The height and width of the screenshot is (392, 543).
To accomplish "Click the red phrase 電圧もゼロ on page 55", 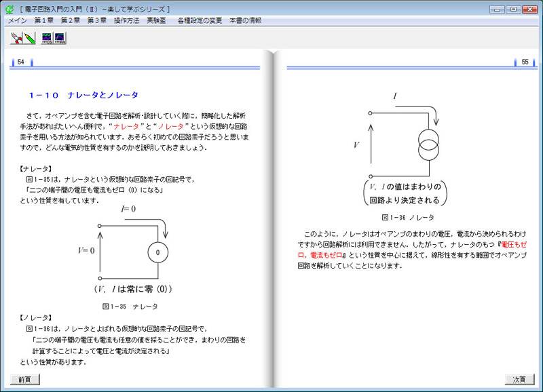I will pos(514,245).
